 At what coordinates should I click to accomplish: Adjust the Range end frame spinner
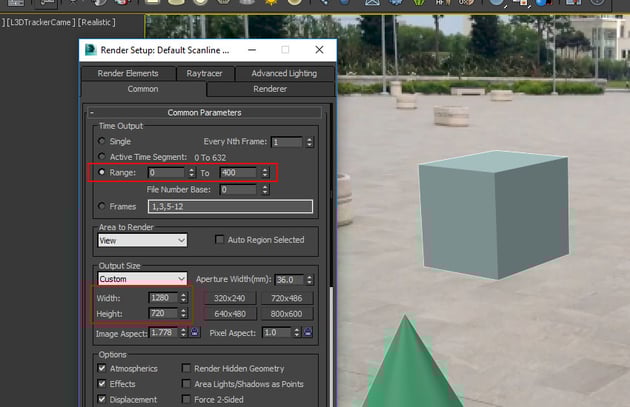pos(265,173)
